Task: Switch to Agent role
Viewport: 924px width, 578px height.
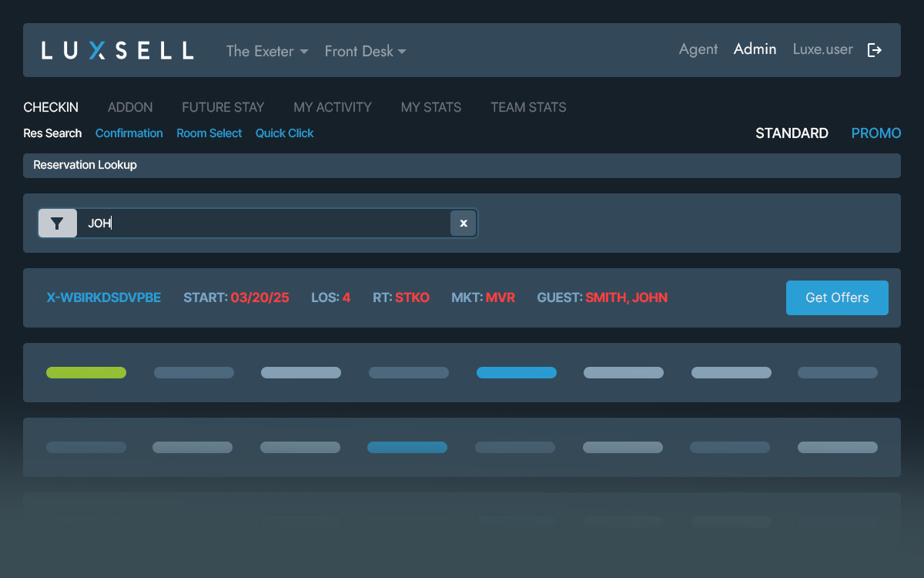Action: tap(698, 49)
